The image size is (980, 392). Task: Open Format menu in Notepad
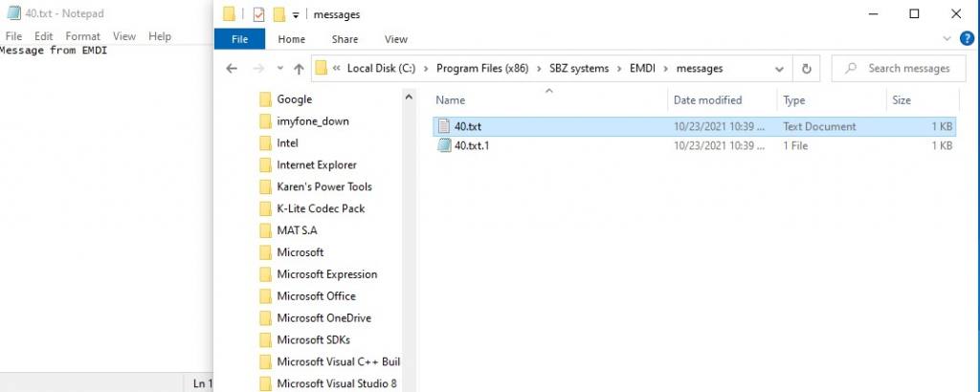83,37
